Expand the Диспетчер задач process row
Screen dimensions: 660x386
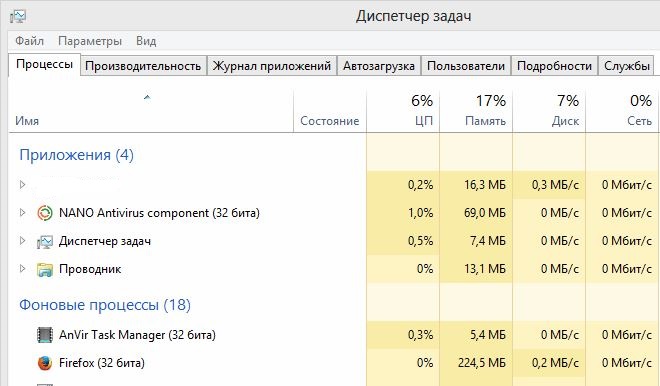coord(23,241)
